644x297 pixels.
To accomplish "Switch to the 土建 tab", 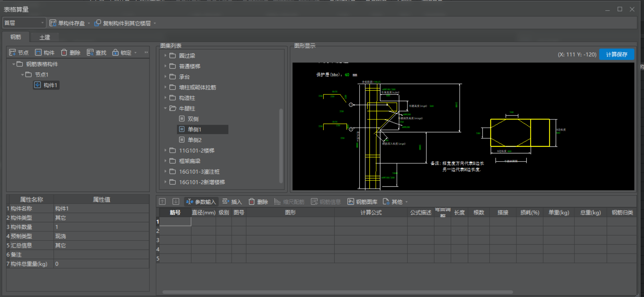I will [45, 37].
